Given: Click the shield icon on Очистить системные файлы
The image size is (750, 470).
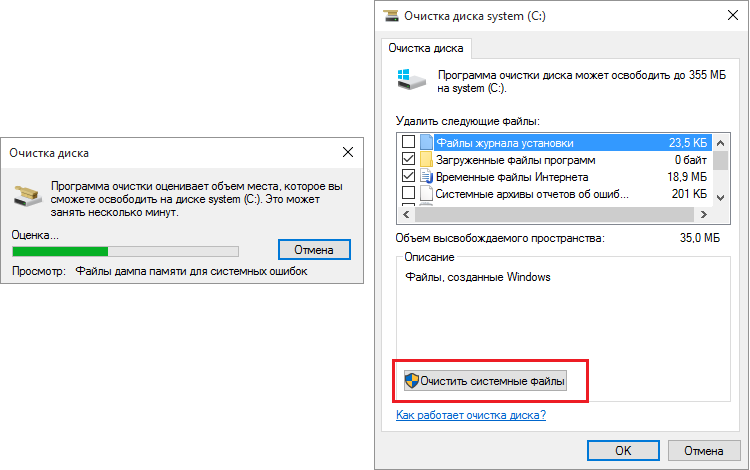Looking at the screenshot, I should (412, 381).
